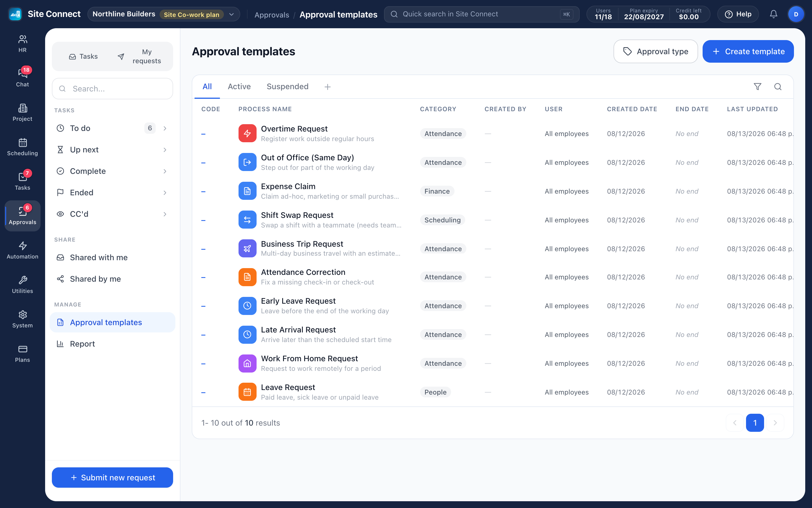Click Leave Request calendar icon
The width and height of the screenshot is (812, 508).
coord(247,392)
